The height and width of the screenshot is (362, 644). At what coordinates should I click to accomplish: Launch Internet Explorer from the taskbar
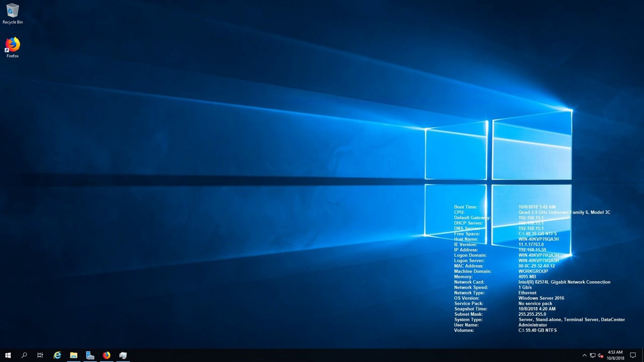click(57, 355)
